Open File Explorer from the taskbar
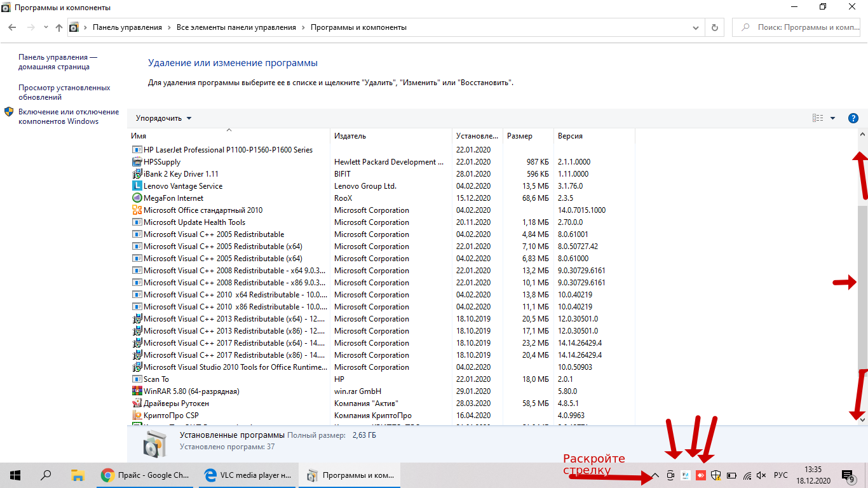This screenshot has width=868, height=488. click(77, 475)
